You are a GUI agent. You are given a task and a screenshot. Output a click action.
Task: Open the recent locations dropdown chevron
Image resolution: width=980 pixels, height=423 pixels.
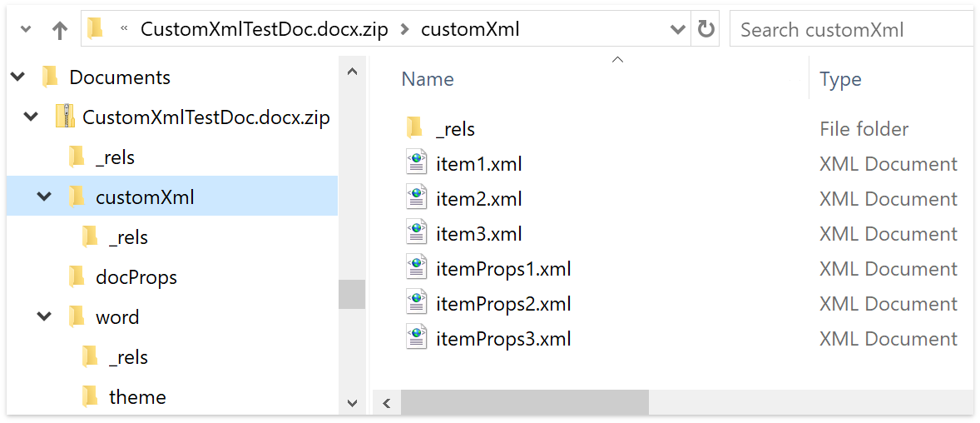pyautogui.click(x=25, y=30)
